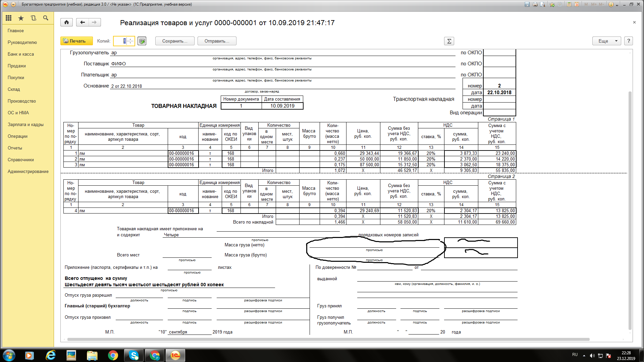The image size is (644, 362).
Task: Go to home page icon
Action: tap(66, 22)
